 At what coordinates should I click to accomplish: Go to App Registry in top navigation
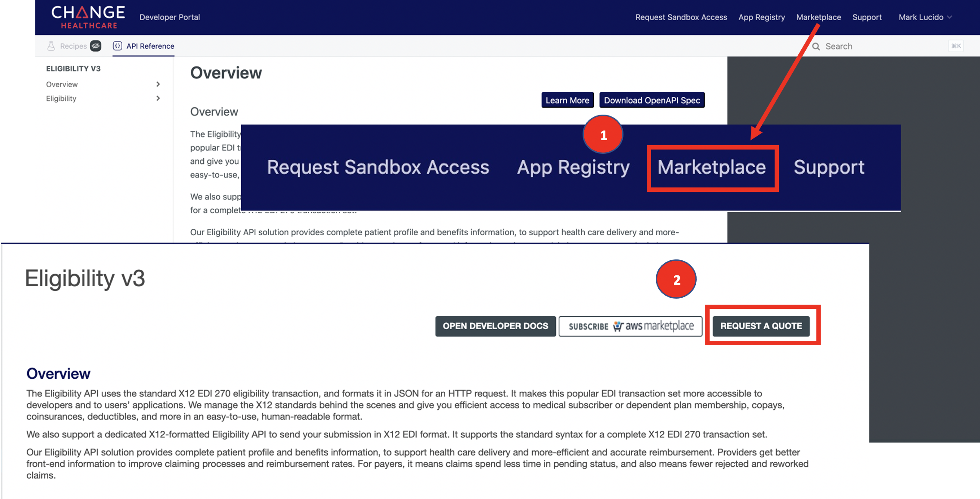click(761, 17)
